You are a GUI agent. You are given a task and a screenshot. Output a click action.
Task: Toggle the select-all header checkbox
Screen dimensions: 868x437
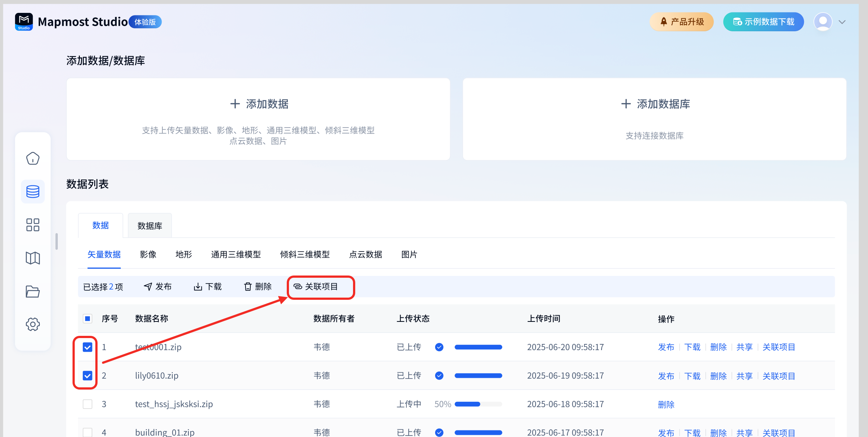coord(88,319)
